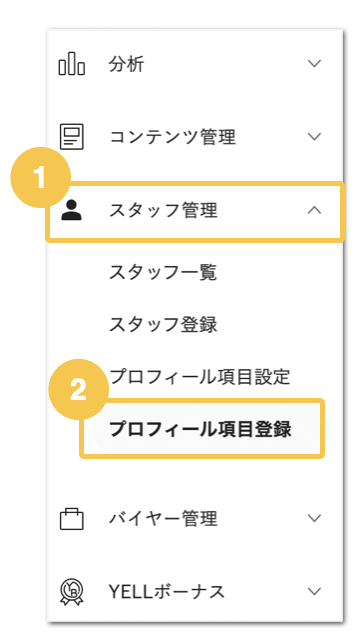Select プロフィール項目設定 submenu item
The image size is (362, 640).
(x=200, y=377)
